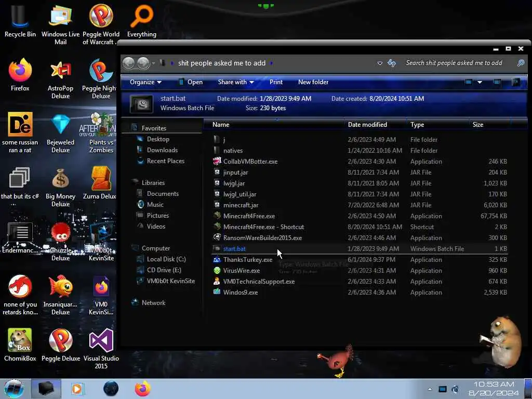Screen dimensions: 532x399
Task: Click the Open toolbar button
Action: (191, 82)
